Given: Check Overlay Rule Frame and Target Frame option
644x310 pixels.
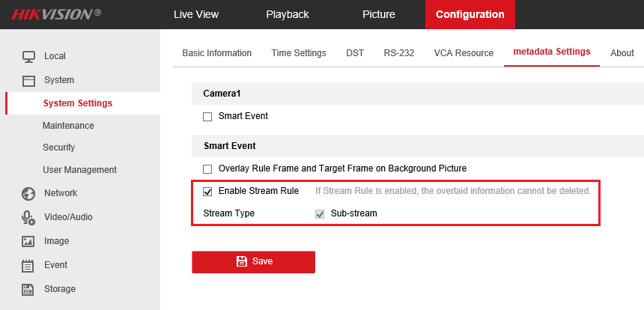Looking at the screenshot, I should click(208, 169).
